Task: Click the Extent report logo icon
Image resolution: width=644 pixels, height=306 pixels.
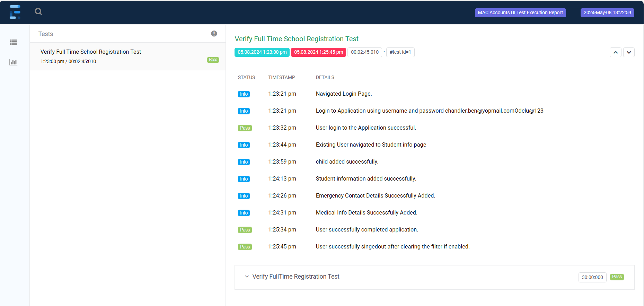Action: (x=15, y=12)
